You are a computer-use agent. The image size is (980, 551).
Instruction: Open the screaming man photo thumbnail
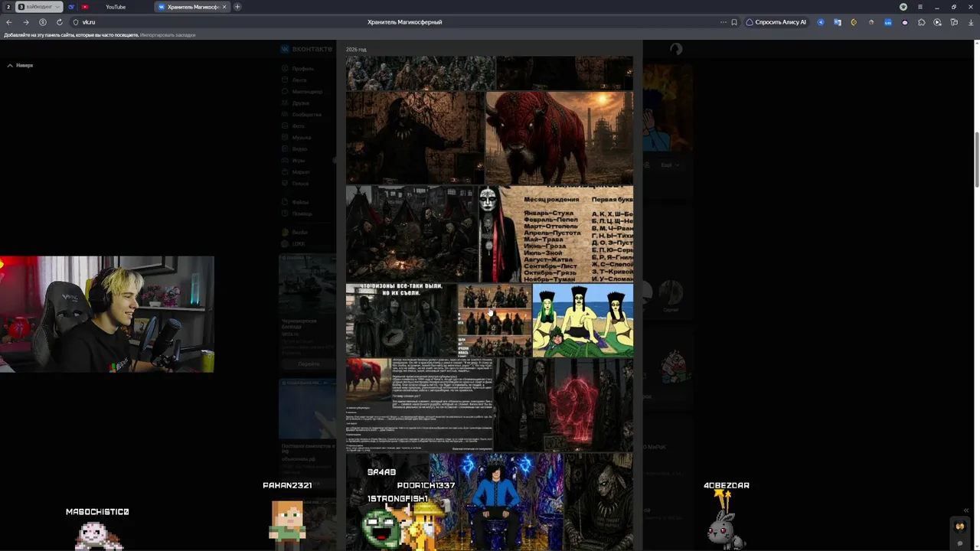[415, 138]
